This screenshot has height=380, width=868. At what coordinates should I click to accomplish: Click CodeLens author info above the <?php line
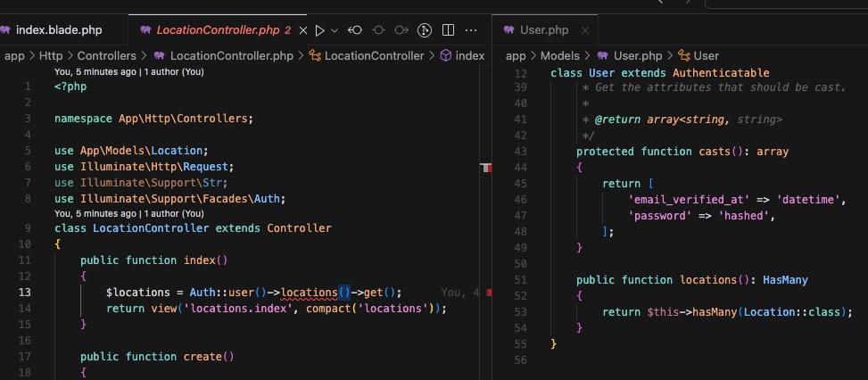pyautogui.click(x=129, y=72)
